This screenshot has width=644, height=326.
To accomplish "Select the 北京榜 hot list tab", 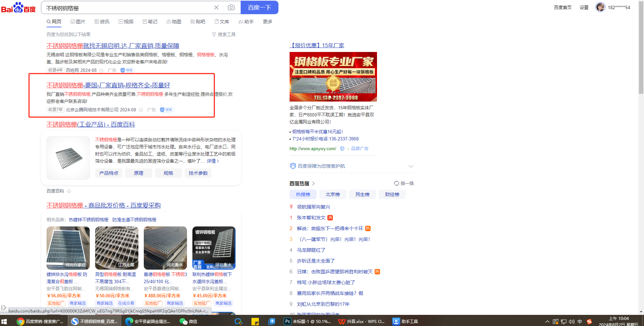I will (x=333, y=194).
